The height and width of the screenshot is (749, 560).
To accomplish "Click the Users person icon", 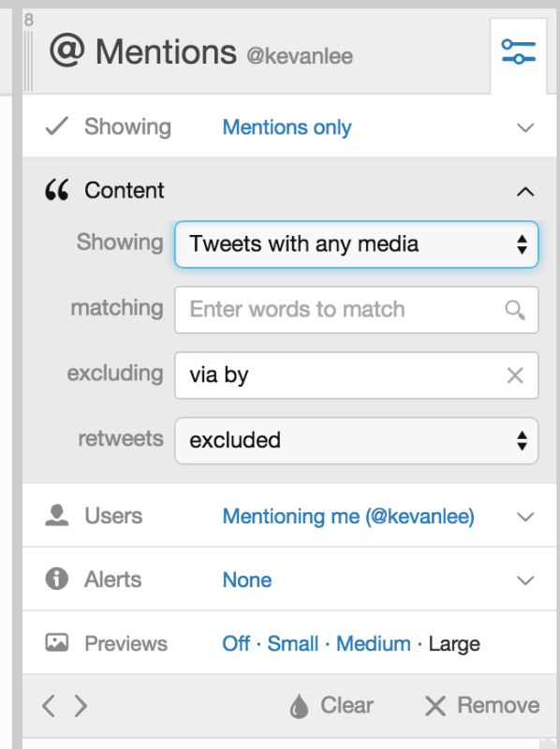I will pyautogui.click(x=57, y=516).
